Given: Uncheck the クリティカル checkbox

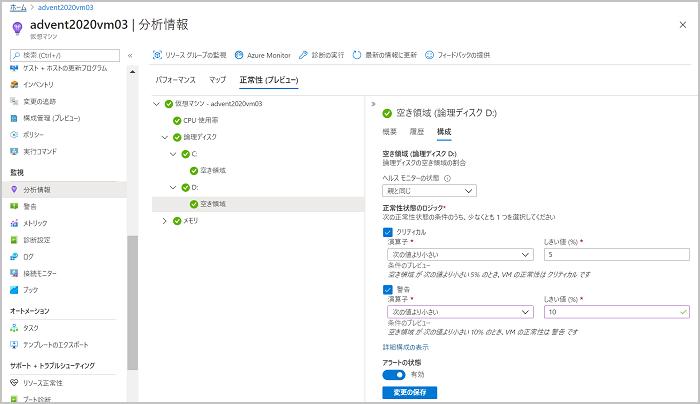Looking at the screenshot, I should click(388, 232).
